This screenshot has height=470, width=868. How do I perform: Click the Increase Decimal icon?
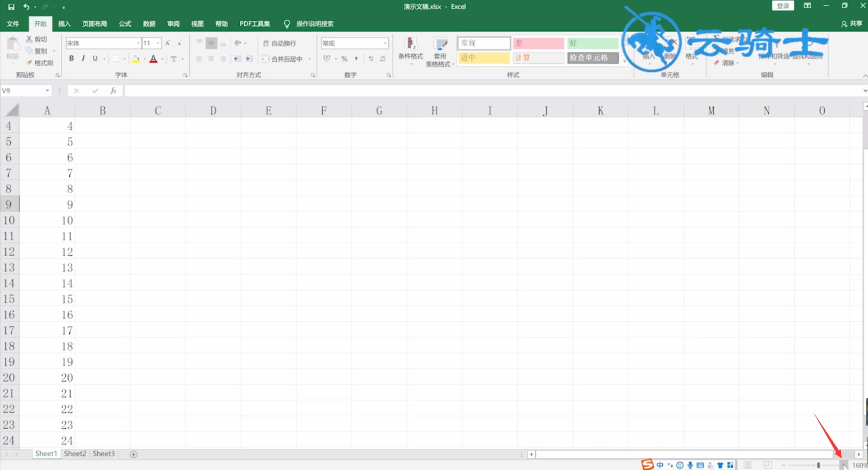click(371, 59)
